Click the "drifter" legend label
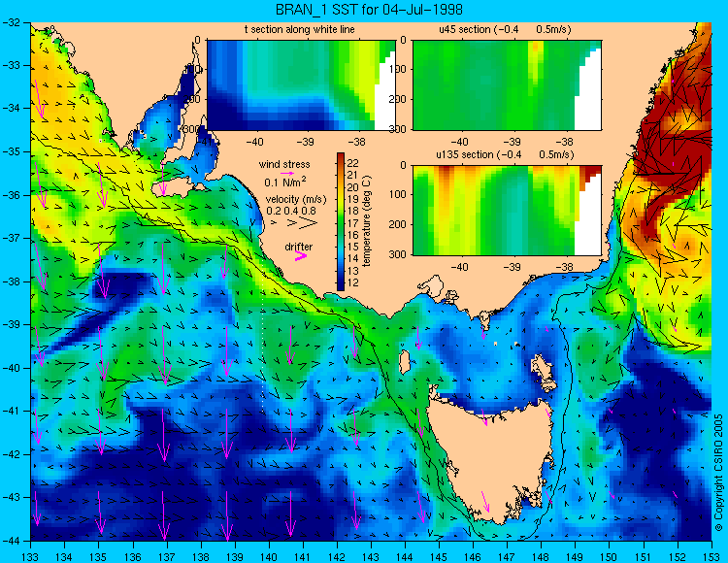728x563 pixels. click(299, 247)
